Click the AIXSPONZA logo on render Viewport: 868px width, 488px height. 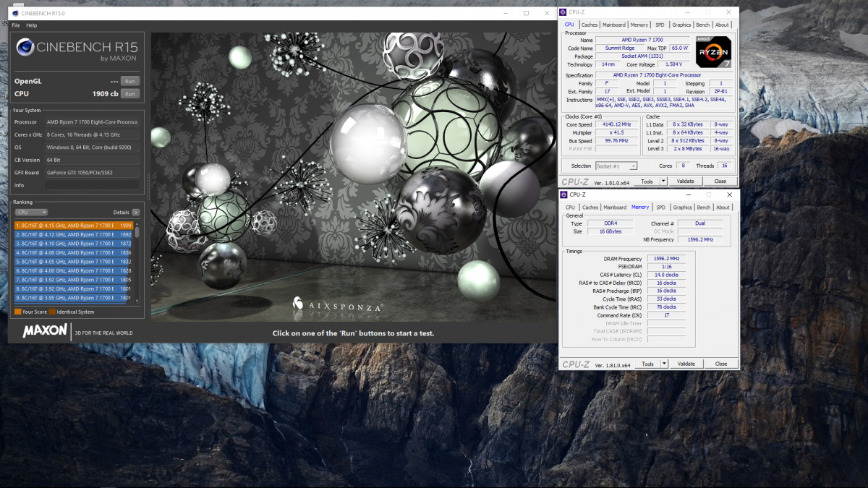coord(337,305)
